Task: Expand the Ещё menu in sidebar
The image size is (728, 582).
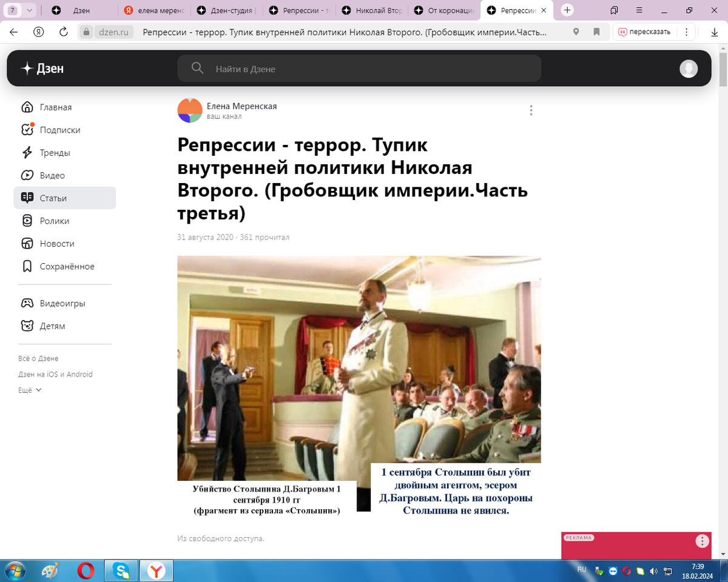Action: click(x=30, y=390)
